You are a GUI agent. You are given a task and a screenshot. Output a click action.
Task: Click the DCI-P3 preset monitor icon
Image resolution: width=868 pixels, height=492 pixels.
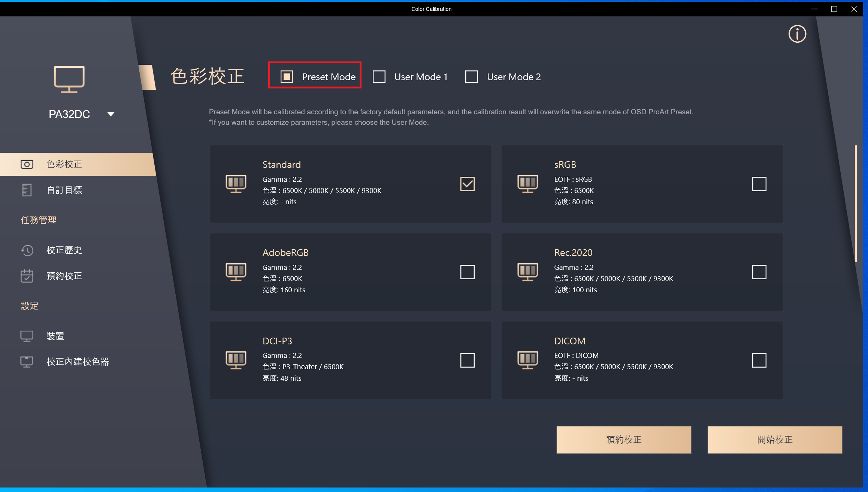pyautogui.click(x=236, y=360)
